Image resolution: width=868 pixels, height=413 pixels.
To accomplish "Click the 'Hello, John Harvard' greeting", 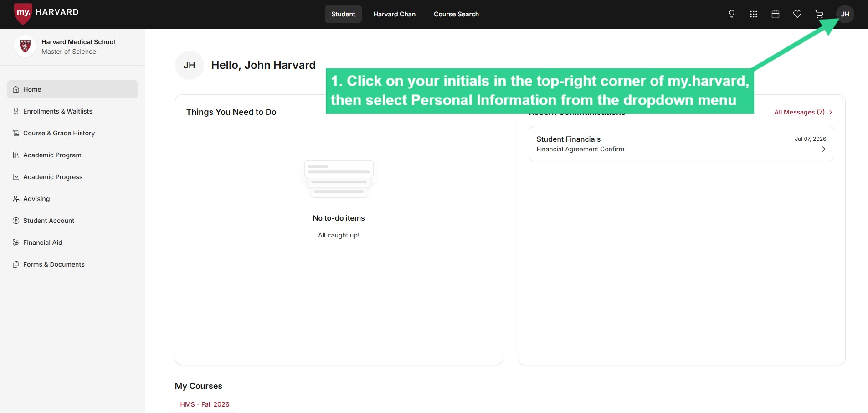I will tap(263, 65).
